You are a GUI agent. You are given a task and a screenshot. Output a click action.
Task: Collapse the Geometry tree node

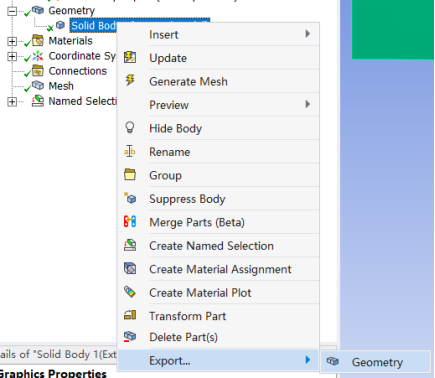pos(12,11)
